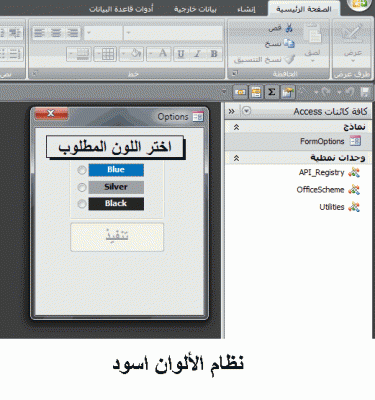Viewport: 375px width, 400px height.
Task: Click the Blue color label
Action: (x=116, y=170)
